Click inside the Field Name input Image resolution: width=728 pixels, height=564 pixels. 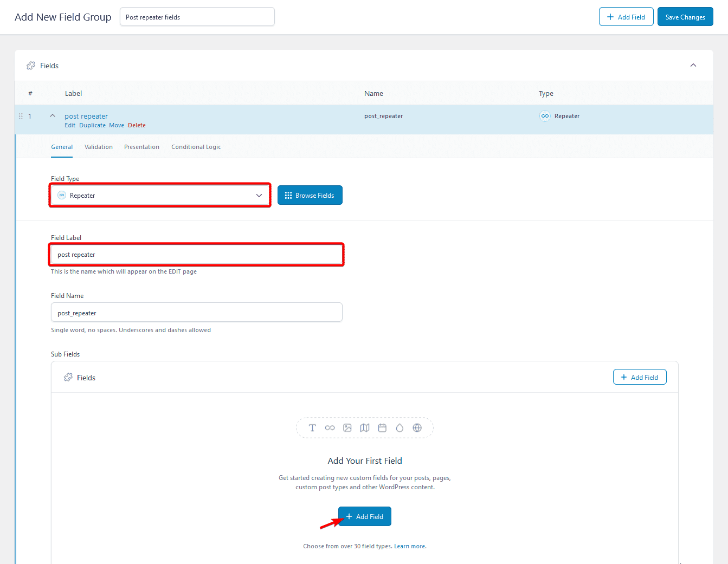click(x=196, y=312)
